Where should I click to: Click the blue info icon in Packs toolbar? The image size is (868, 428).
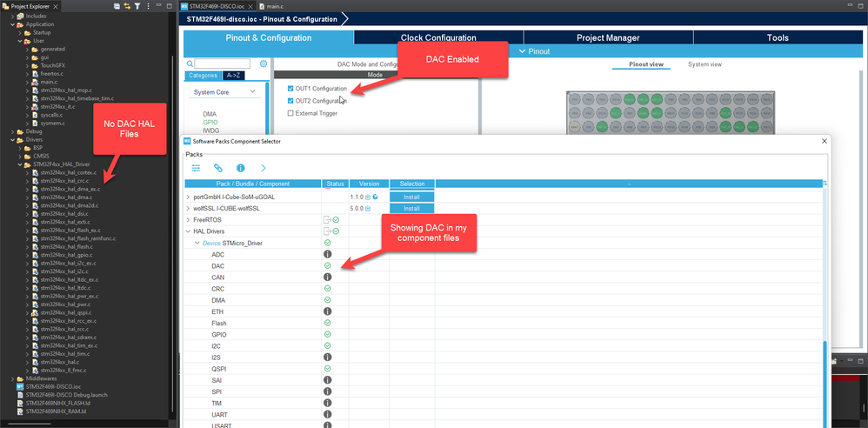pyautogui.click(x=240, y=168)
